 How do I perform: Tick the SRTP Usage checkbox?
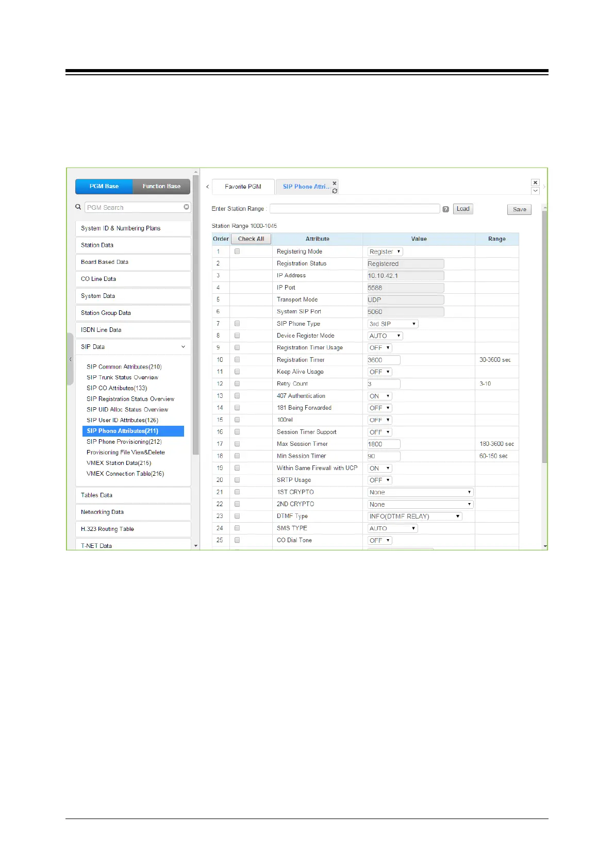[x=237, y=480]
